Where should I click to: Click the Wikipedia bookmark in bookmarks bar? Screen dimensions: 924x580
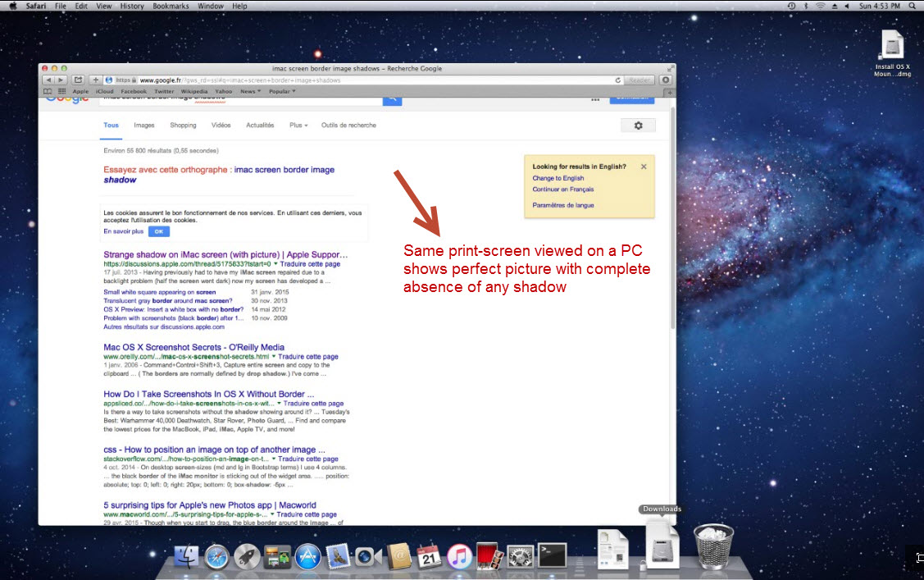(193, 91)
